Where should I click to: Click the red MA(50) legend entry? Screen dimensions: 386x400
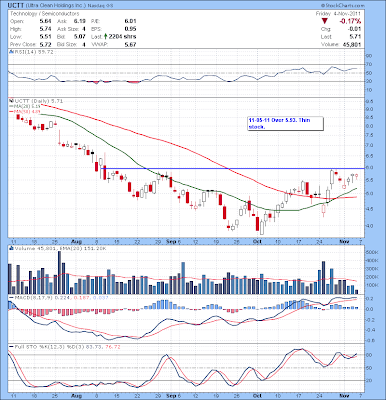tap(25, 111)
